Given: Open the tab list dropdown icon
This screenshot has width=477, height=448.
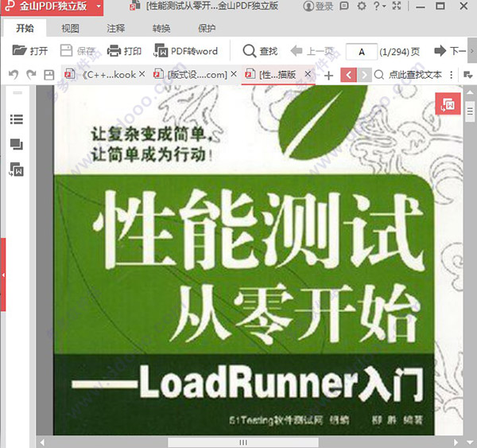Looking at the screenshot, I should (468, 75).
